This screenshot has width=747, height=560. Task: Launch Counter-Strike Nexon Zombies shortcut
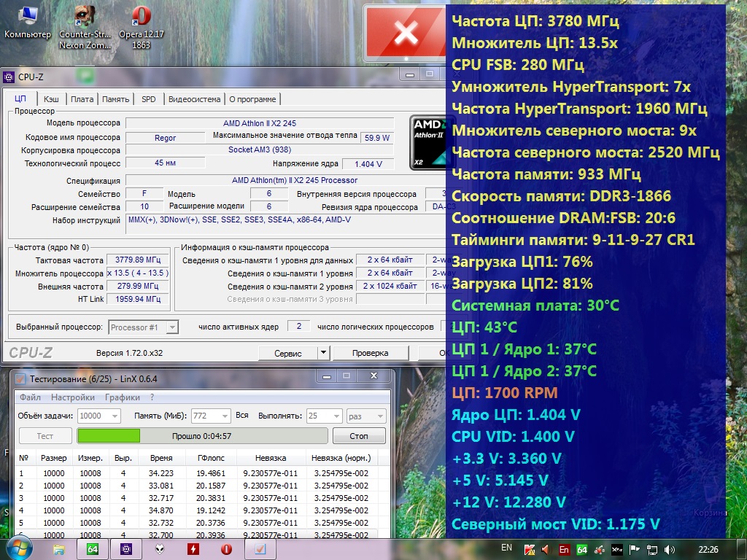[x=85, y=28]
